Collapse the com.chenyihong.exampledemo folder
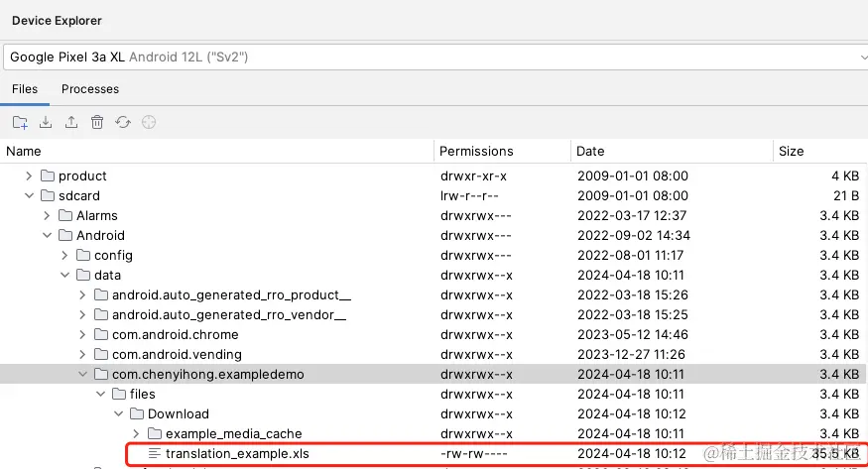This screenshot has height=469, width=868. click(82, 375)
